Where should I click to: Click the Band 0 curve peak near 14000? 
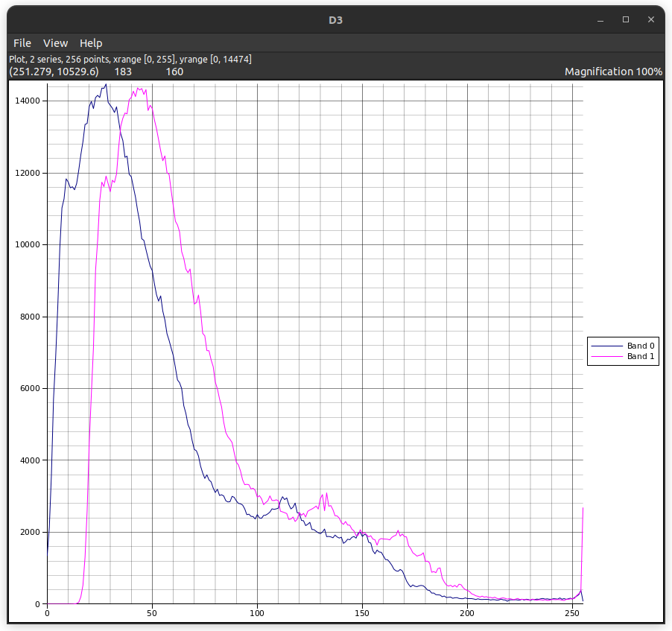click(106, 85)
